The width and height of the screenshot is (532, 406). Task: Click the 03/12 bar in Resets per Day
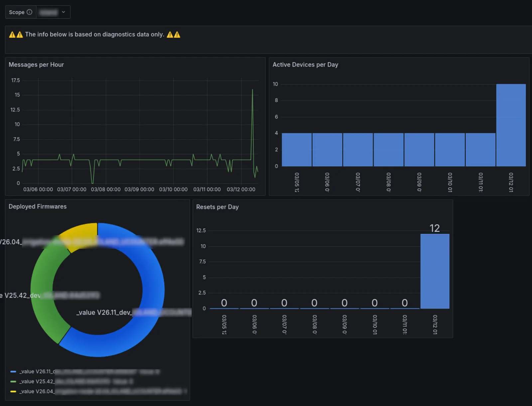[435, 271]
